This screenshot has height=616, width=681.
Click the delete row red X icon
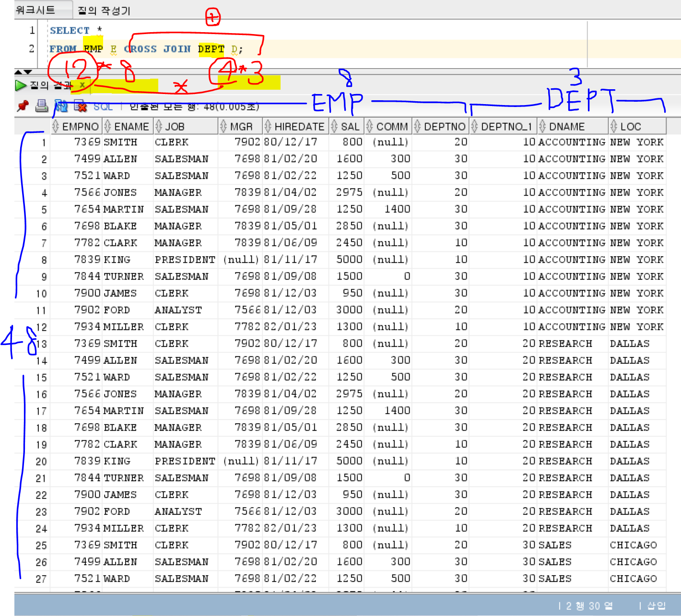[x=81, y=107]
